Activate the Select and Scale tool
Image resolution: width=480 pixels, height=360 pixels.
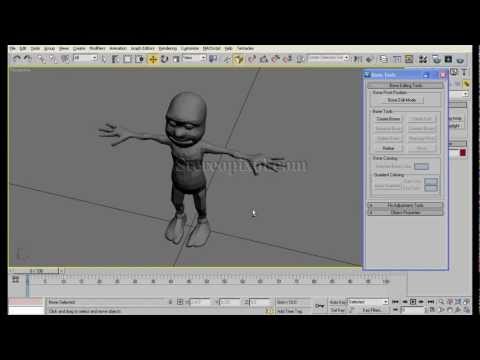click(176, 59)
